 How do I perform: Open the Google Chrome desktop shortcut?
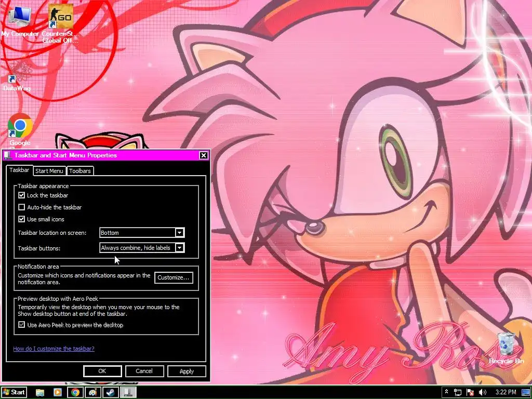(x=20, y=130)
